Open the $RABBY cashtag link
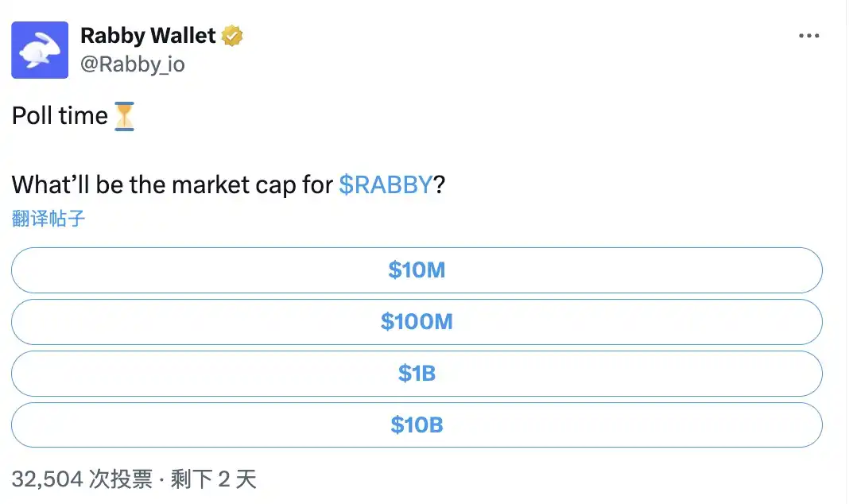 tap(386, 184)
